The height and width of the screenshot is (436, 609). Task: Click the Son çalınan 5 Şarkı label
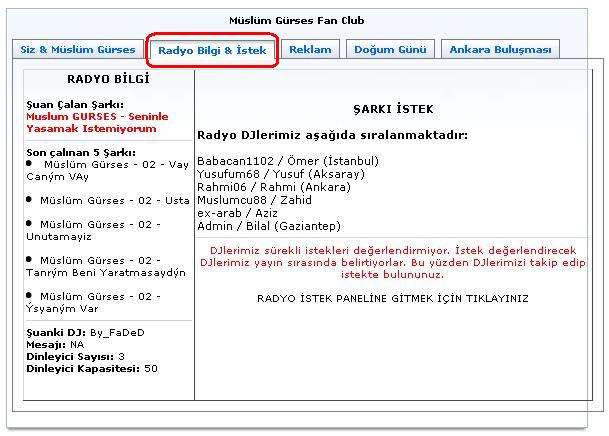coord(81,153)
